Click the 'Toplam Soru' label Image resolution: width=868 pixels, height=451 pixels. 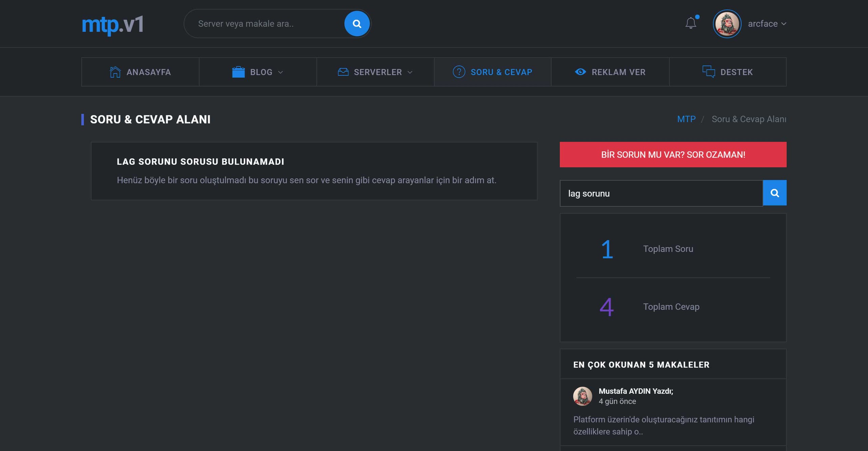tap(668, 249)
